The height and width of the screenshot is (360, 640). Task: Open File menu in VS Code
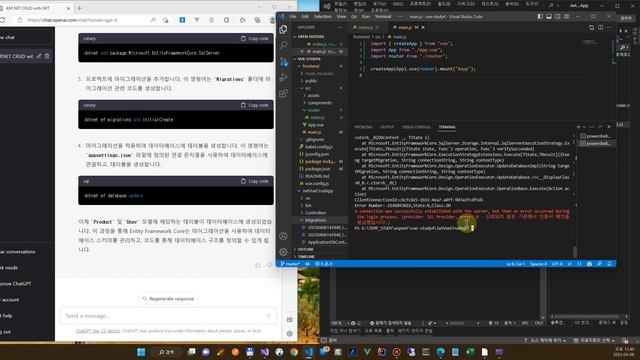click(x=293, y=17)
